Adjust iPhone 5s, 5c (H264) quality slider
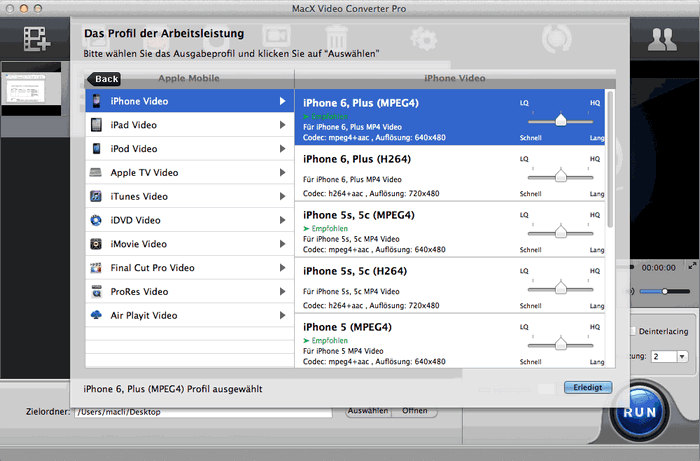700x461 pixels. pyautogui.click(x=560, y=289)
